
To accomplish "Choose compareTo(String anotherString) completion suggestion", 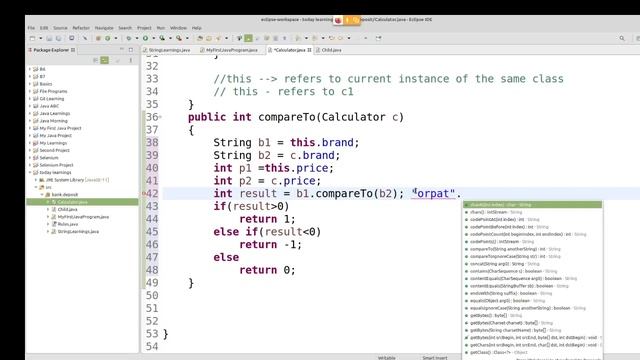I will 532,249.
